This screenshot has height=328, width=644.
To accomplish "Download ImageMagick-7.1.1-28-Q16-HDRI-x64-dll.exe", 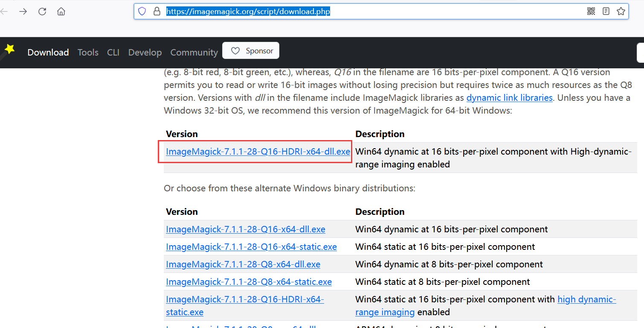I will [x=258, y=152].
